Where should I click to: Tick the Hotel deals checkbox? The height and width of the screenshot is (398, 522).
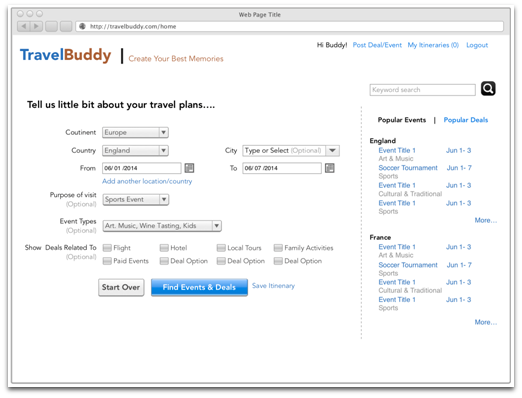click(164, 248)
